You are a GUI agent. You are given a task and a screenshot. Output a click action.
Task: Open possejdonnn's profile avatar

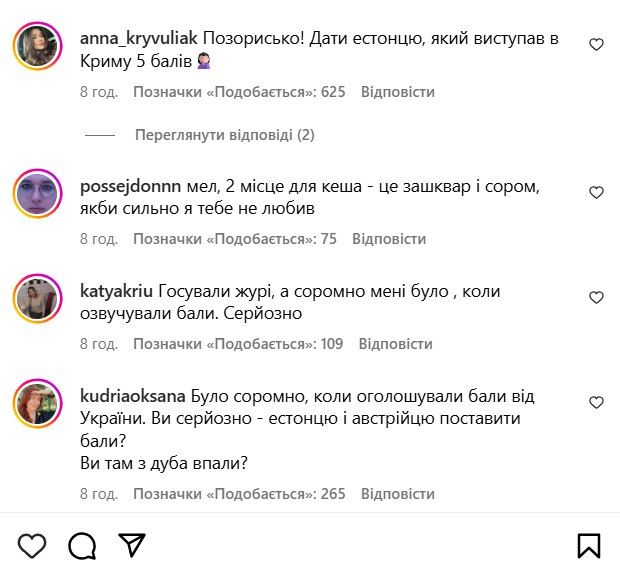tap(39, 193)
